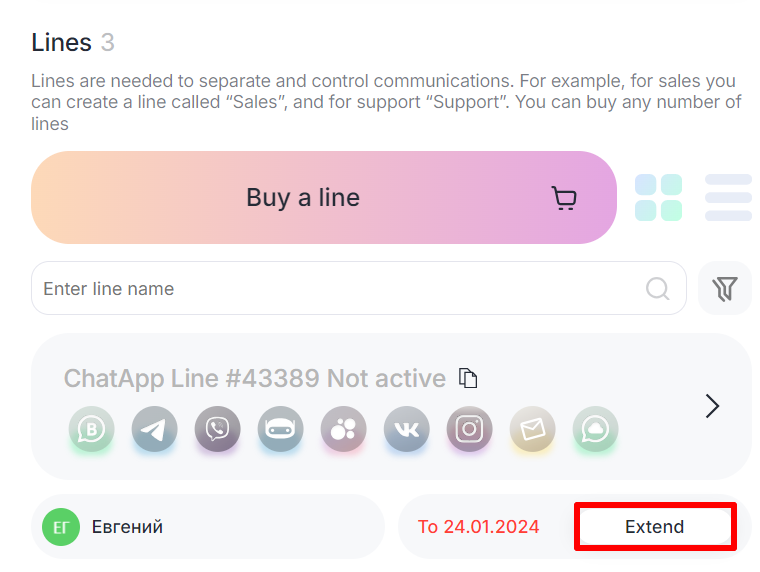Click the VK messenger icon
The height and width of the screenshot is (572, 760).
click(406, 430)
